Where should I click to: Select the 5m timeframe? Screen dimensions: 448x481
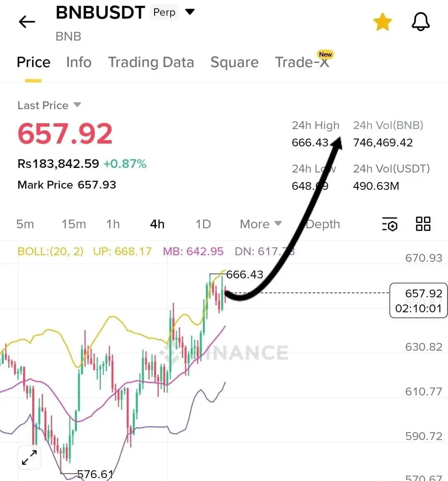tap(25, 224)
